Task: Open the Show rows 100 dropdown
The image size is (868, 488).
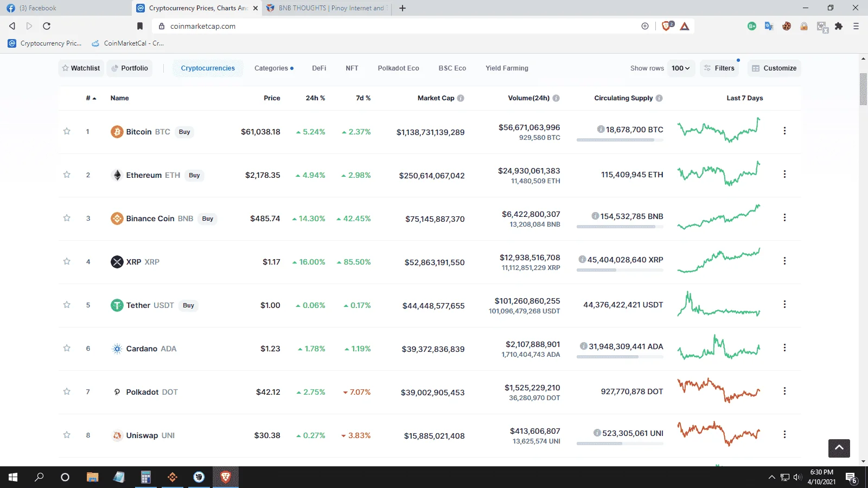Action: pos(681,68)
